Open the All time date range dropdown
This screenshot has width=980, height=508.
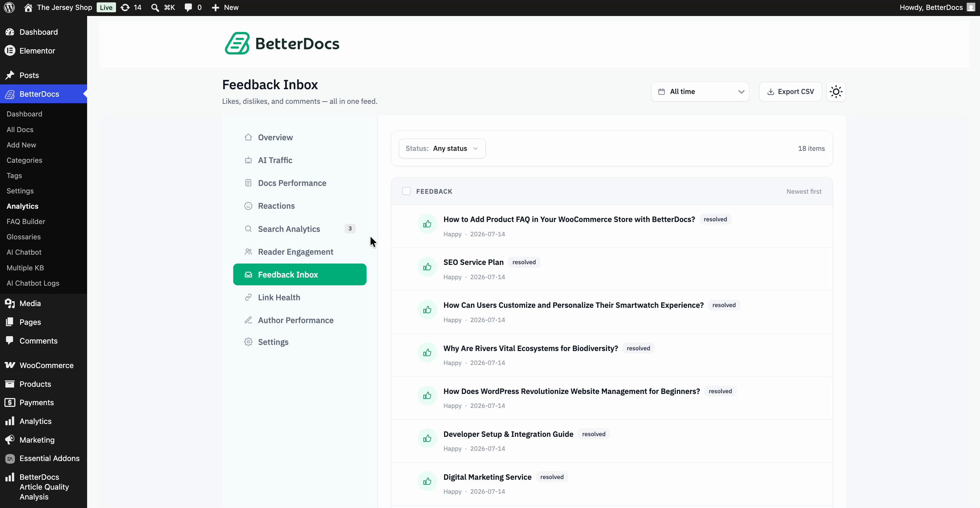[x=700, y=92]
